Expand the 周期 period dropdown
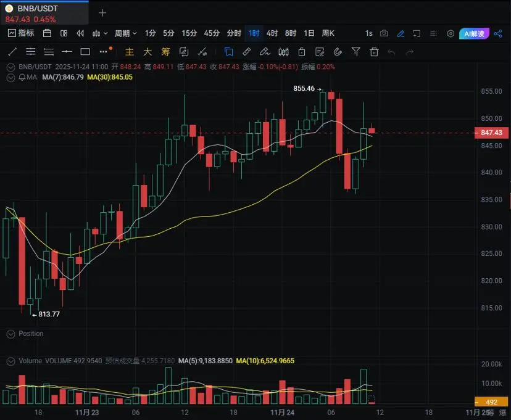511x420 pixels. click(125, 33)
